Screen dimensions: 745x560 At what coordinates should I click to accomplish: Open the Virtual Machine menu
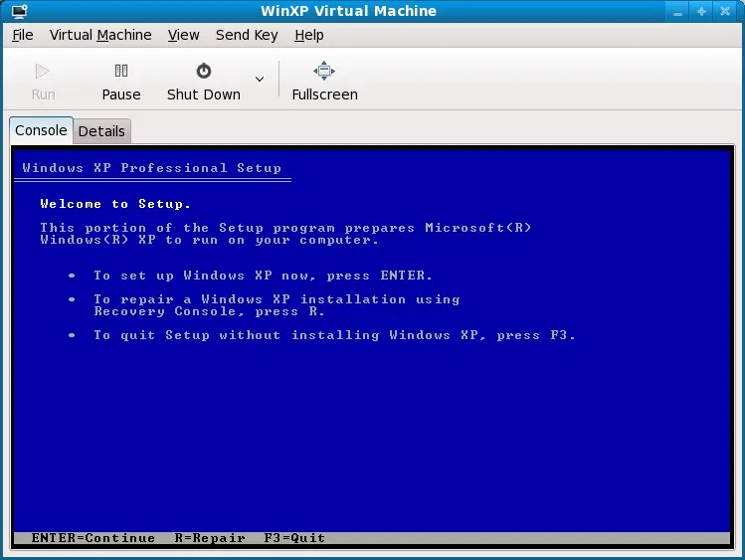[100, 35]
